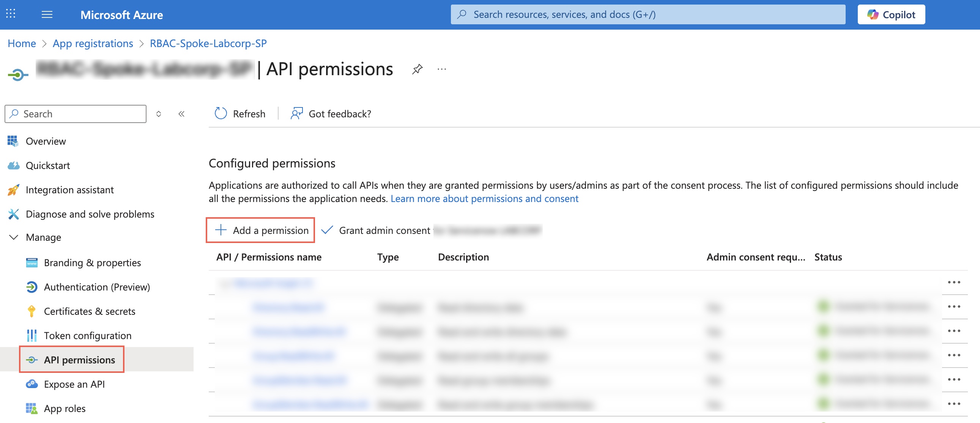The height and width of the screenshot is (423, 980).
Task: Focus the global resources search bar
Action: pyautogui.click(x=648, y=14)
